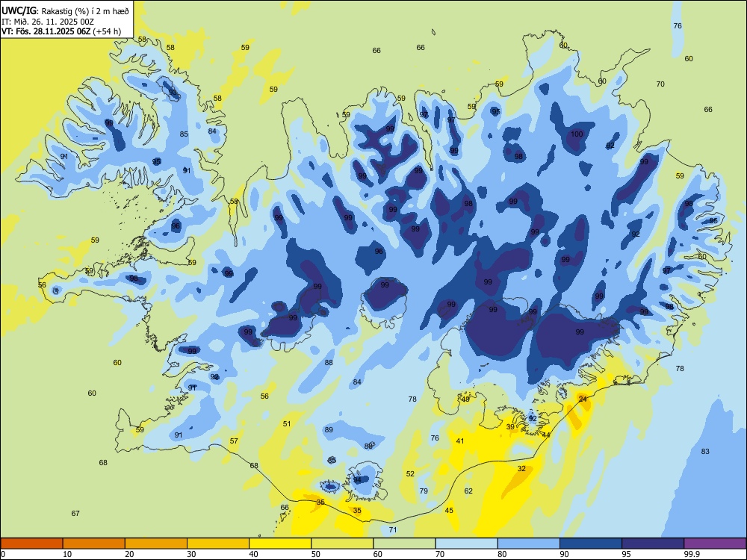The image size is (747, 560).
Task: Click the '62' humidity value on the map
Action: point(468,491)
